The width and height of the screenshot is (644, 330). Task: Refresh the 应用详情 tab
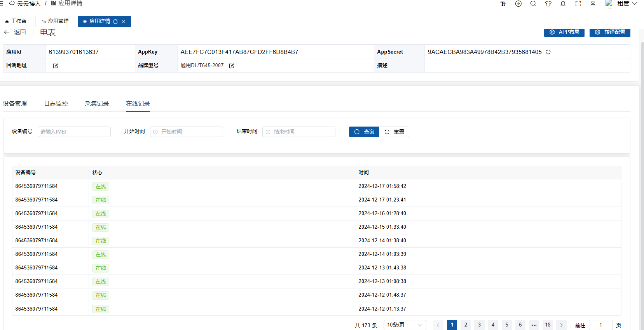(115, 22)
